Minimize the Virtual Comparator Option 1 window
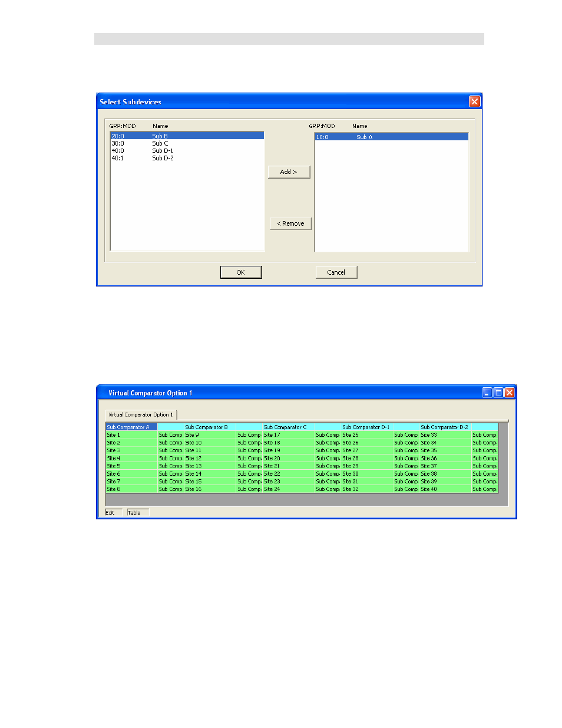The width and height of the screenshot is (562, 728). click(x=487, y=393)
